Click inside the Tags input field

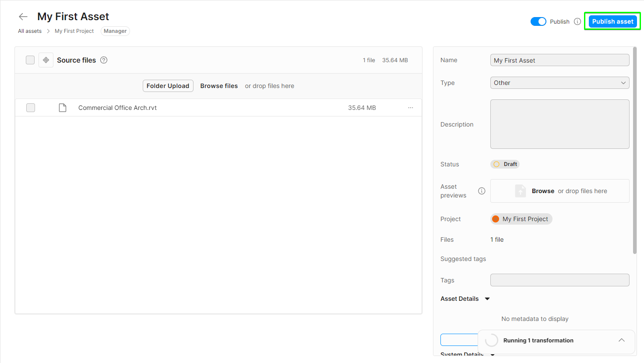(560, 280)
